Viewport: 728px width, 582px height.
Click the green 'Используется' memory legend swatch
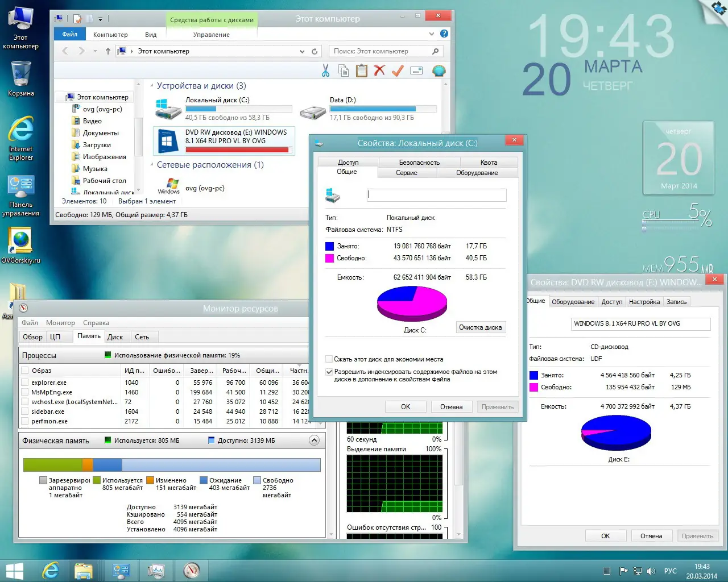tap(97, 480)
